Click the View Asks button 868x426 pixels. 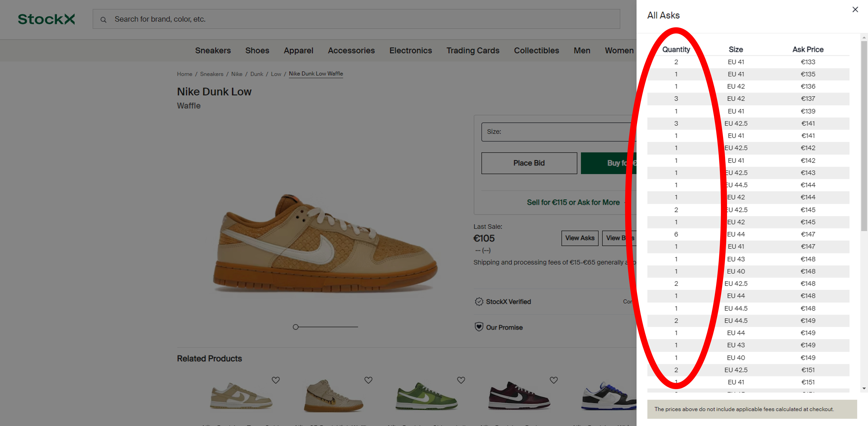(x=580, y=238)
